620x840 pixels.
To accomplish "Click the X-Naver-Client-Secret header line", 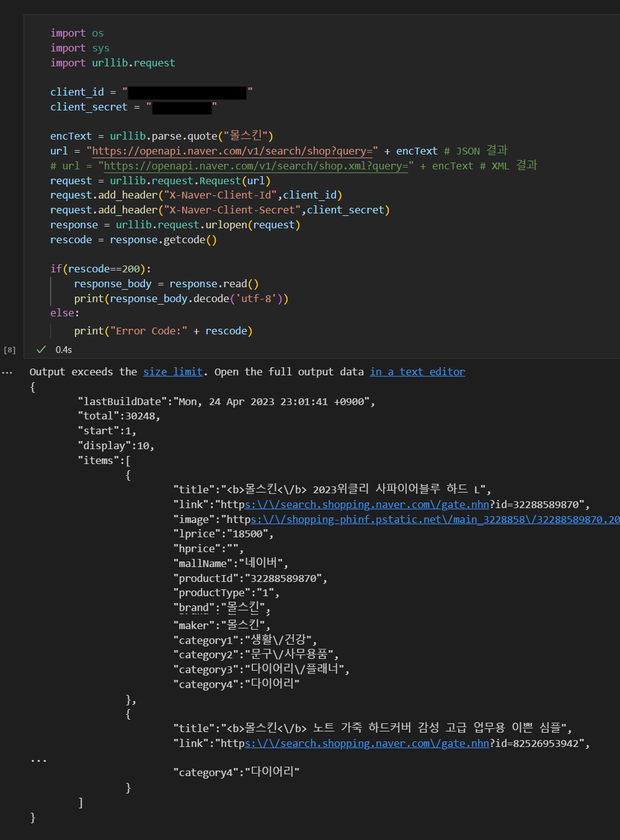I will pos(220,210).
